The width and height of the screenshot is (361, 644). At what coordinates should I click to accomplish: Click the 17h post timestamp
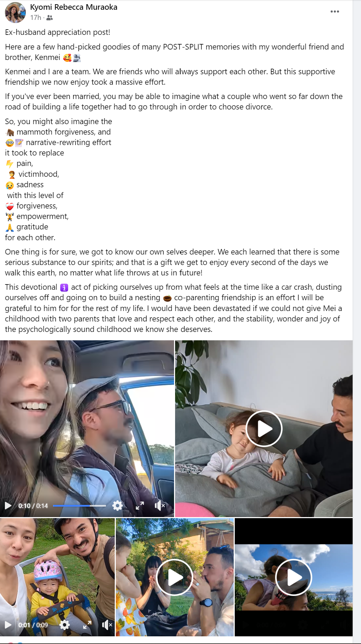tap(36, 17)
